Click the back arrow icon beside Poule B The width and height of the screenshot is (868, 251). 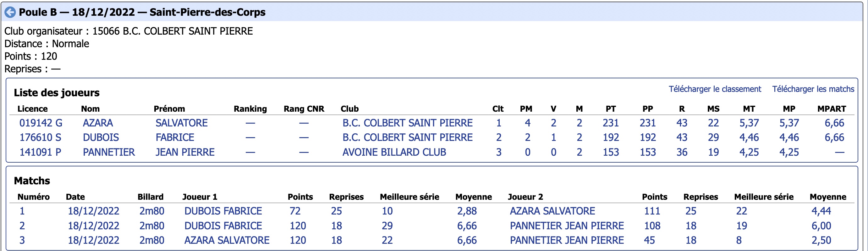[x=10, y=13]
